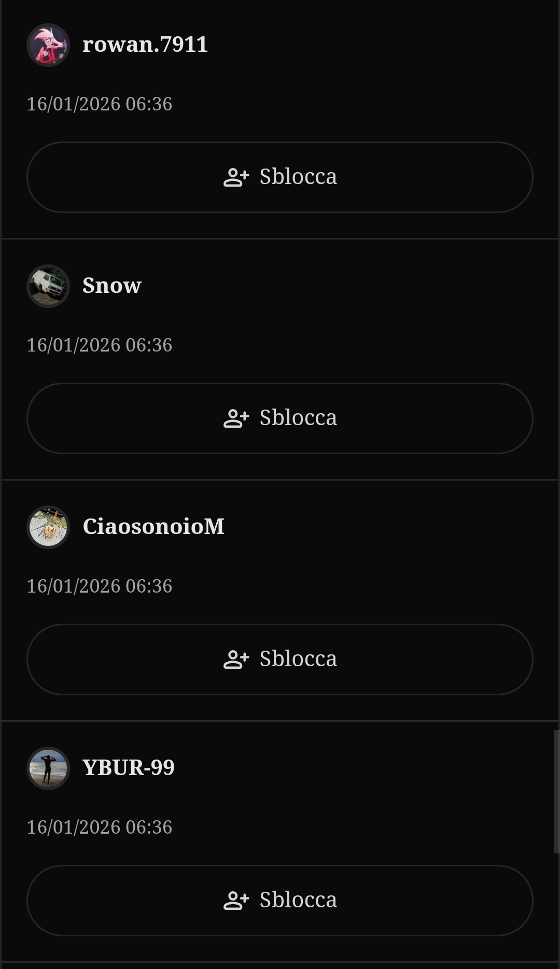The image size is (560, 969).
Task: Click the add-person icon in Snow's Sblocca button
Action: [x=236, y=418]
